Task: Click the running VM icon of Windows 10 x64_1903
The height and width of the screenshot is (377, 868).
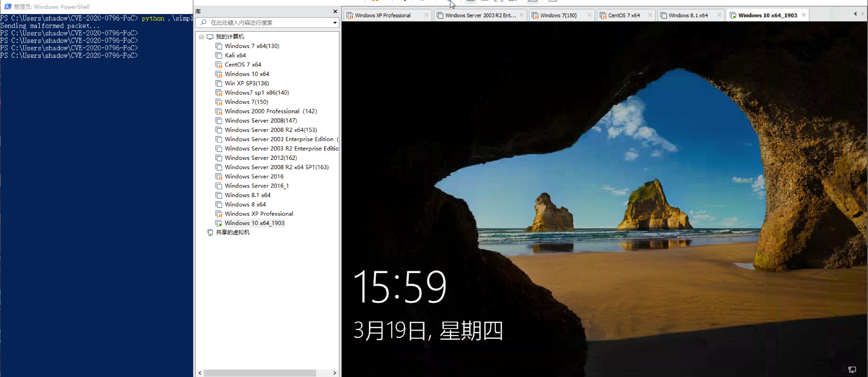Action: (219, 223)
